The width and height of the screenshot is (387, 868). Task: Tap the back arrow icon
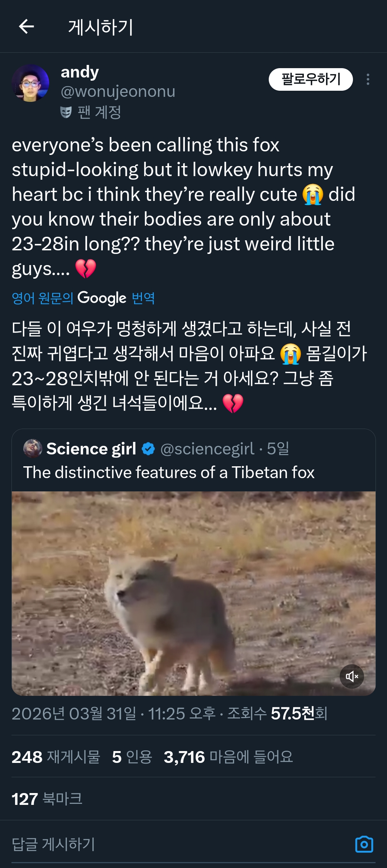click(x=27, y=27)
